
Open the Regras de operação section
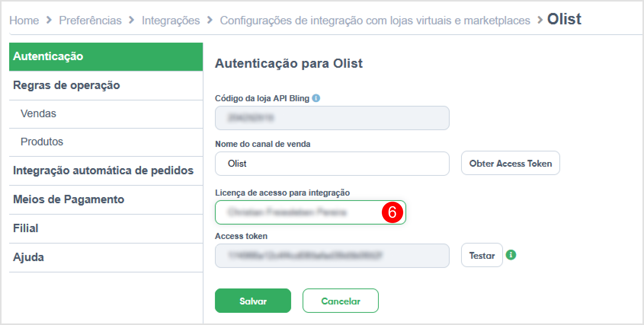(66, 85)
